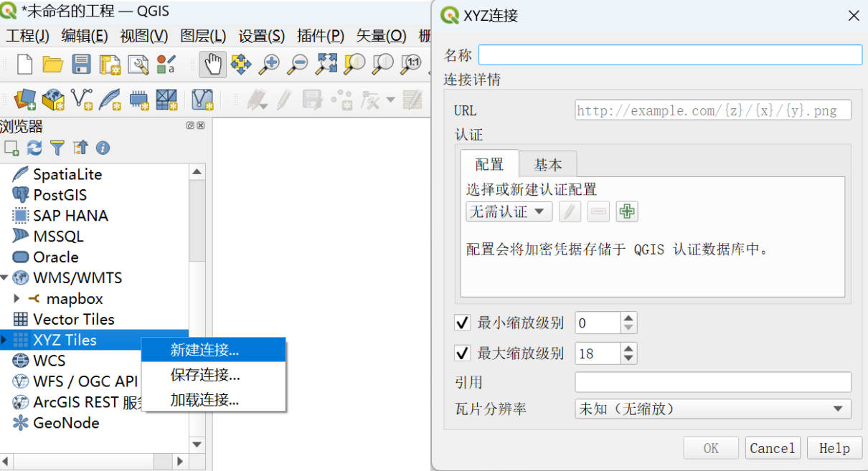This screenshot has width=868, height=471.
Task: Choose 保存连接... from context menu
Action: (214, 375)
